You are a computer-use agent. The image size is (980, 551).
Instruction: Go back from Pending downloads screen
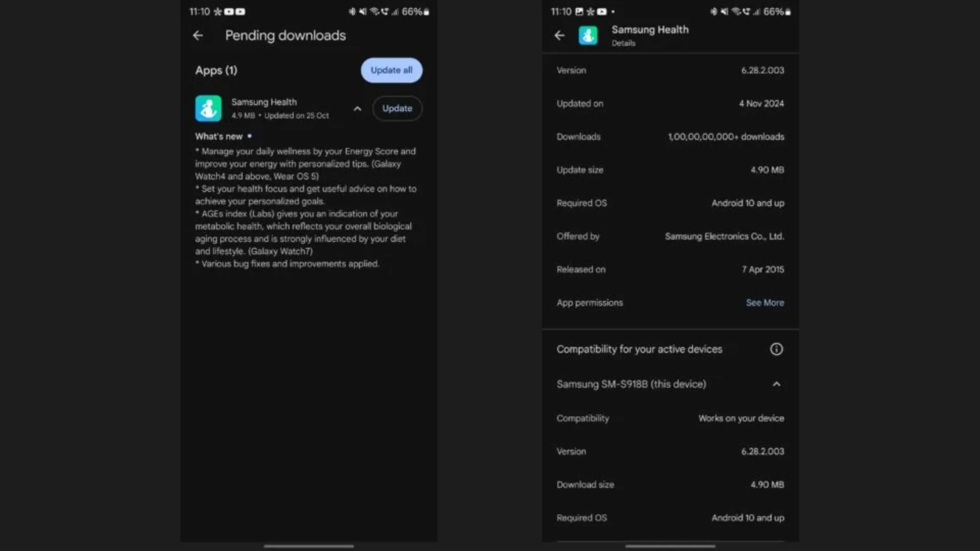coord(198,36)
